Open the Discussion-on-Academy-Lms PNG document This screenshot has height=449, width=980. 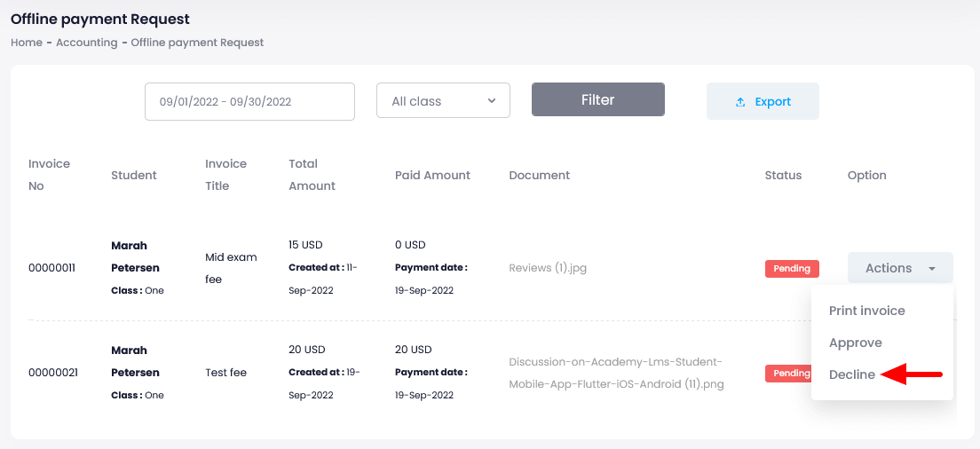[616, 373]
